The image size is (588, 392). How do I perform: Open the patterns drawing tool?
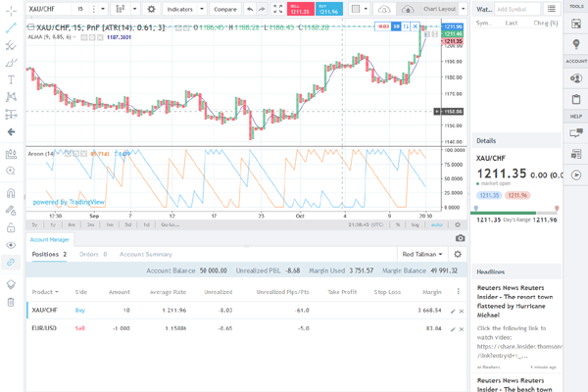(11, 97)
